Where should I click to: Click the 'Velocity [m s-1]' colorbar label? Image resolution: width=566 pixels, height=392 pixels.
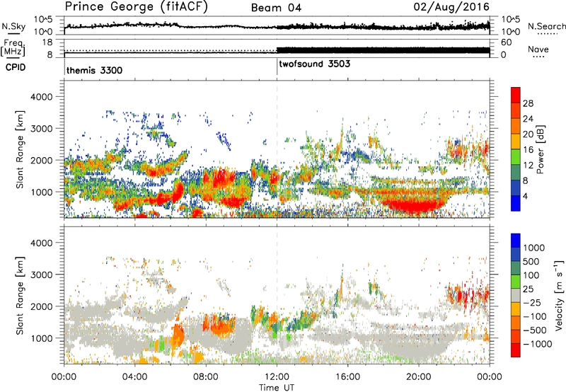click(x=558, y=295)
